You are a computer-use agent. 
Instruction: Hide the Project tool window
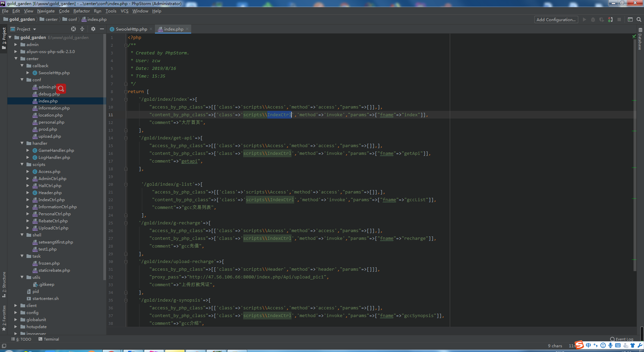[102, 29]
